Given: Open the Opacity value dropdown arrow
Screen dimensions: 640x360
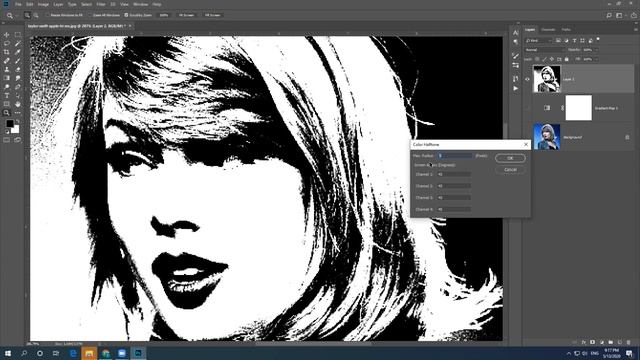Looking at the screenshot, I should [596, 50].
